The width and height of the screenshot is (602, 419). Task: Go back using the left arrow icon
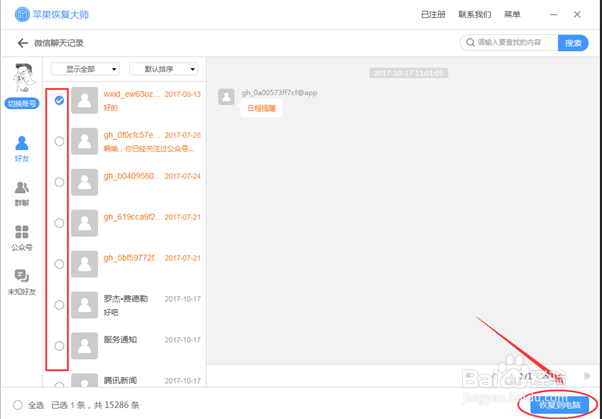coord(23,43)
